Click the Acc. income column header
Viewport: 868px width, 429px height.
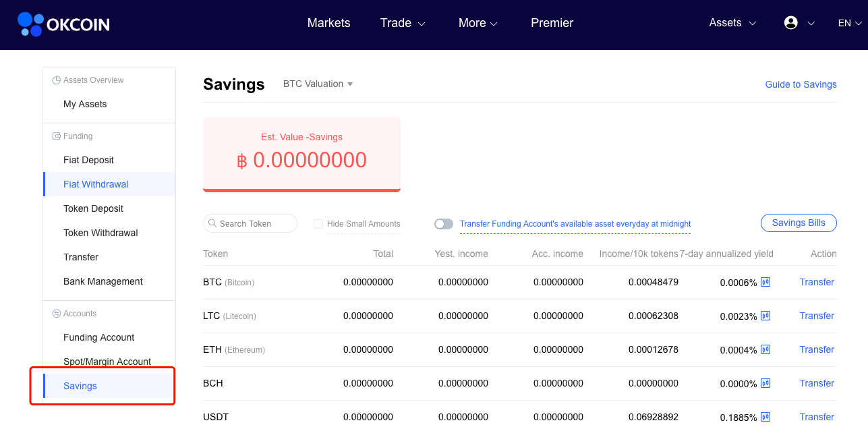pyautogui.click(x=558, y=254)
